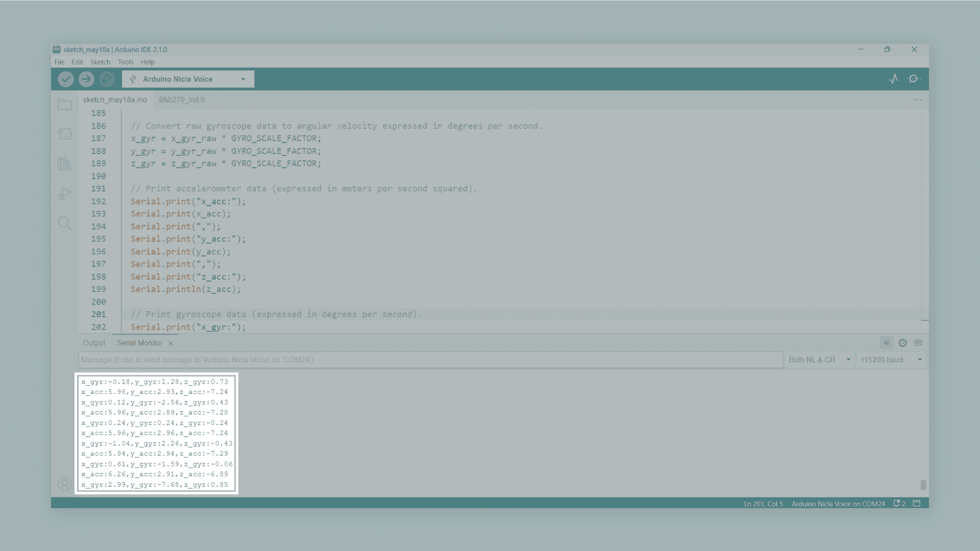This screenshot has height=551, width=980.
Task: Open the Serial Plotter
Action: point(894,79)
